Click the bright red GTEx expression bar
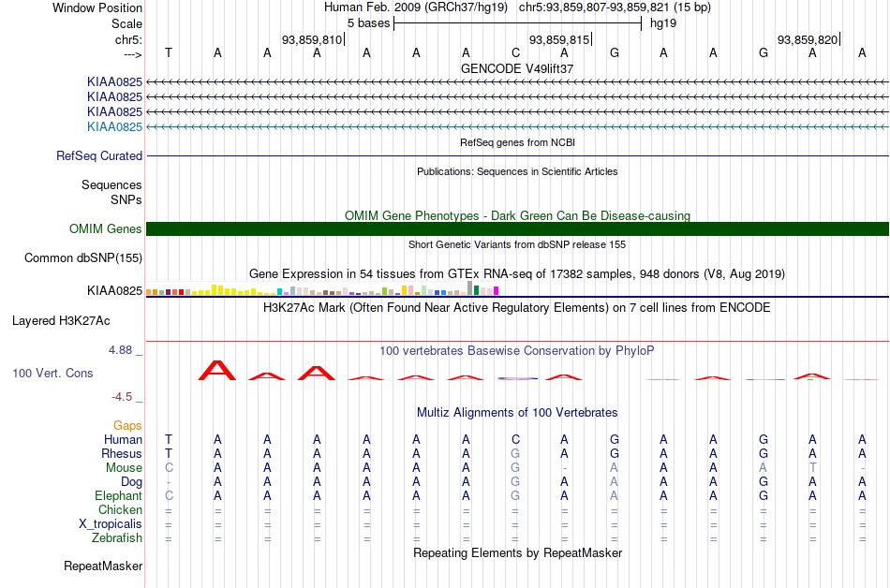This screenshot has width=890, height=588. click(181, 292)
